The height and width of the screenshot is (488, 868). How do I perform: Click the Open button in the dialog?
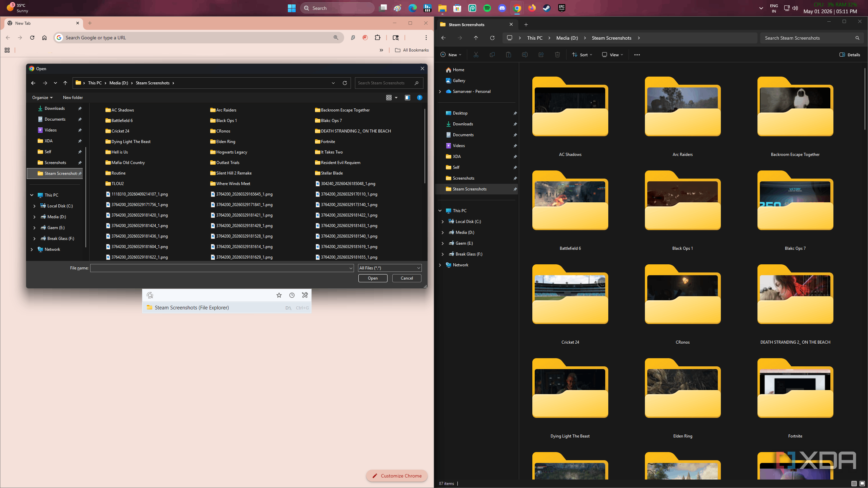coord(373,278)
